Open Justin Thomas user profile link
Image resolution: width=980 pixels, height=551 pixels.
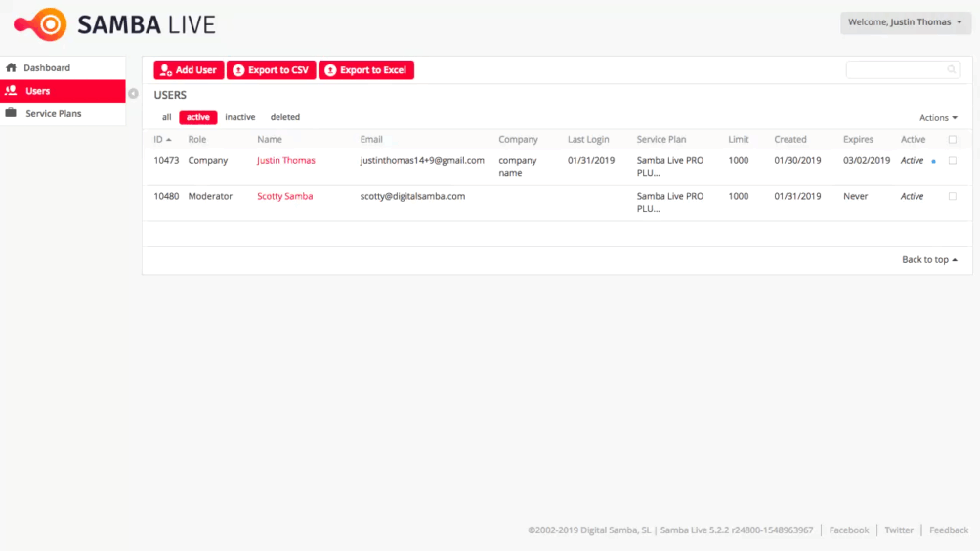pyautogui.click(x=285, y=160)
